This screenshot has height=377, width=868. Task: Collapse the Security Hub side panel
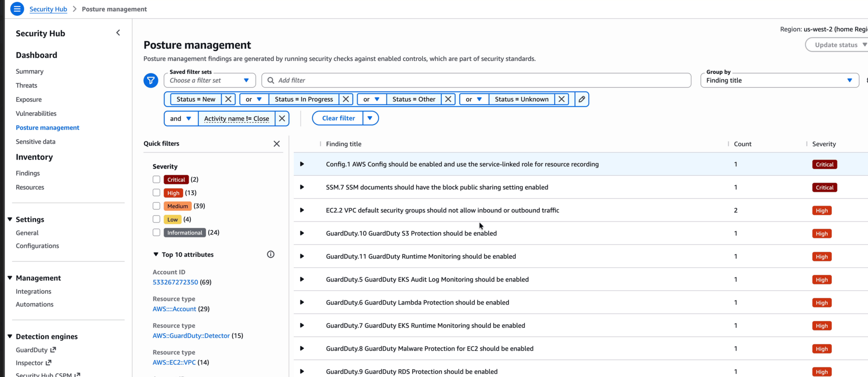click(x=118, y=33)
